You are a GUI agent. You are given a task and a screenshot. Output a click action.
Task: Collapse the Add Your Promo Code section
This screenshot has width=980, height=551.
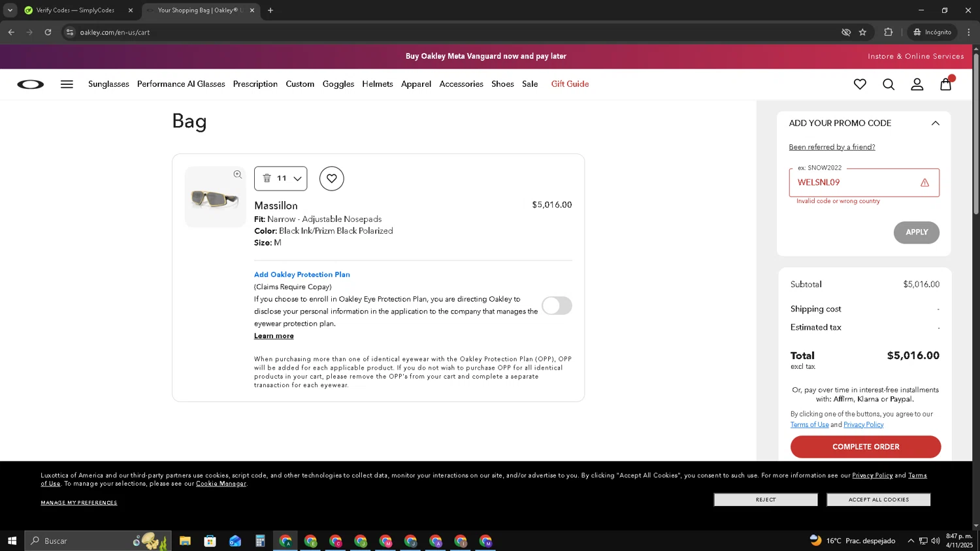(936, 123)
